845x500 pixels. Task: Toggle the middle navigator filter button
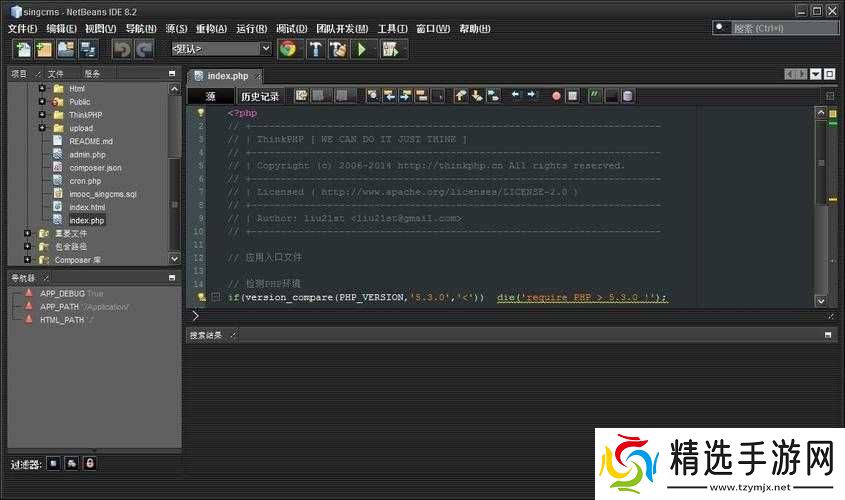71,463
